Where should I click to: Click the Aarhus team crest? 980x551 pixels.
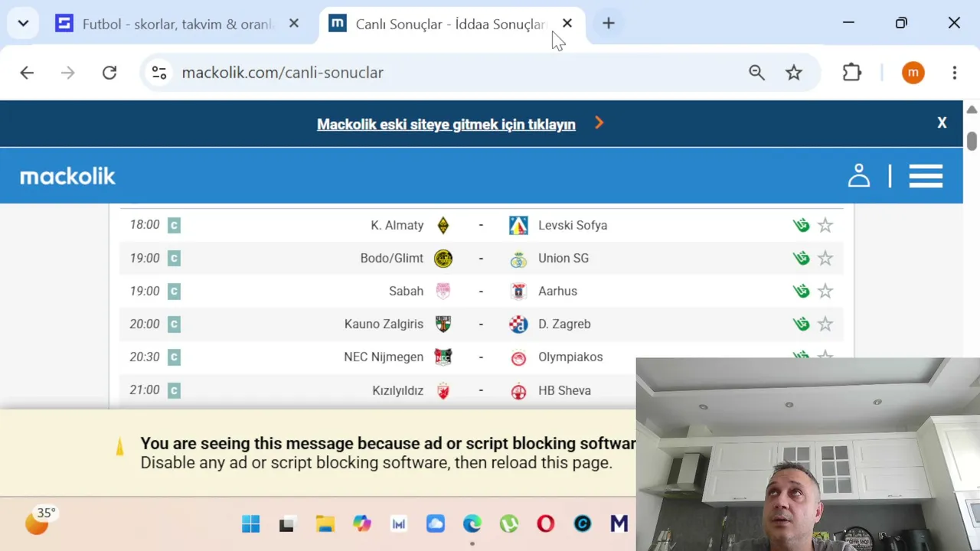(518, 291)
